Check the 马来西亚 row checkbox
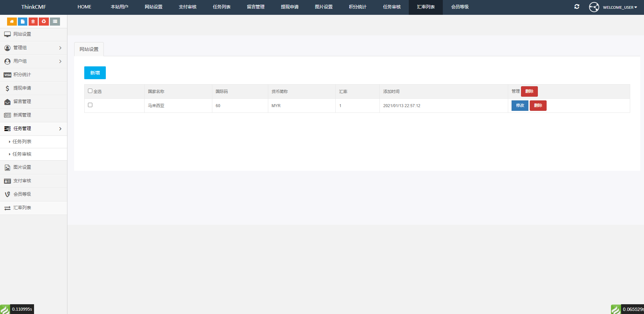The height and width of the screenshot is (314, 644). (x=90, y=105)
